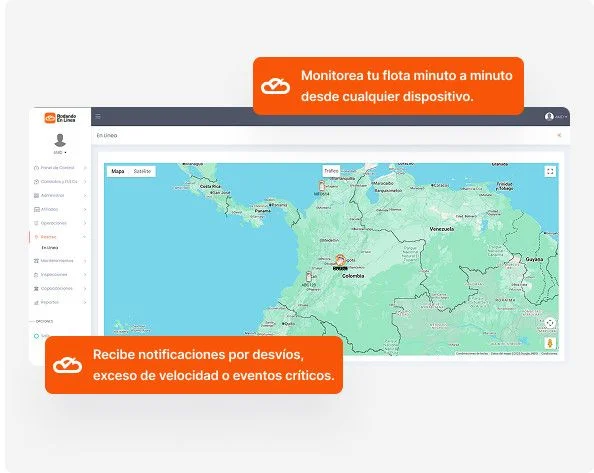Click the Panamá label on map
This screenshot has height=473, width=594.
tap(263, 211)
